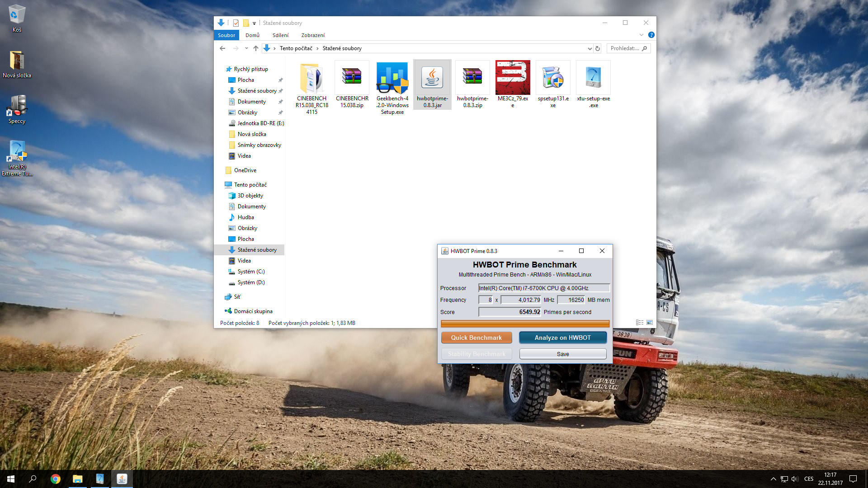Open the notification center
The height and width of the screenshot is (488, 868).
point(853,479)
